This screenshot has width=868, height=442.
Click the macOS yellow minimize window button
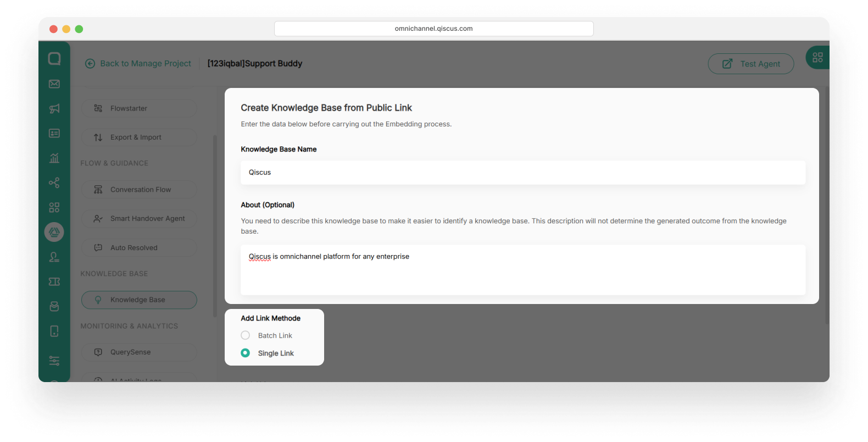pyautogui.click(x=66, y=29)
